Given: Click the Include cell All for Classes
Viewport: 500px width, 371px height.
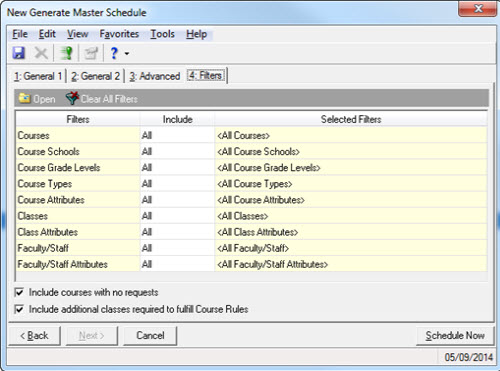Looking at the screenshot, I should coord(177,216).
